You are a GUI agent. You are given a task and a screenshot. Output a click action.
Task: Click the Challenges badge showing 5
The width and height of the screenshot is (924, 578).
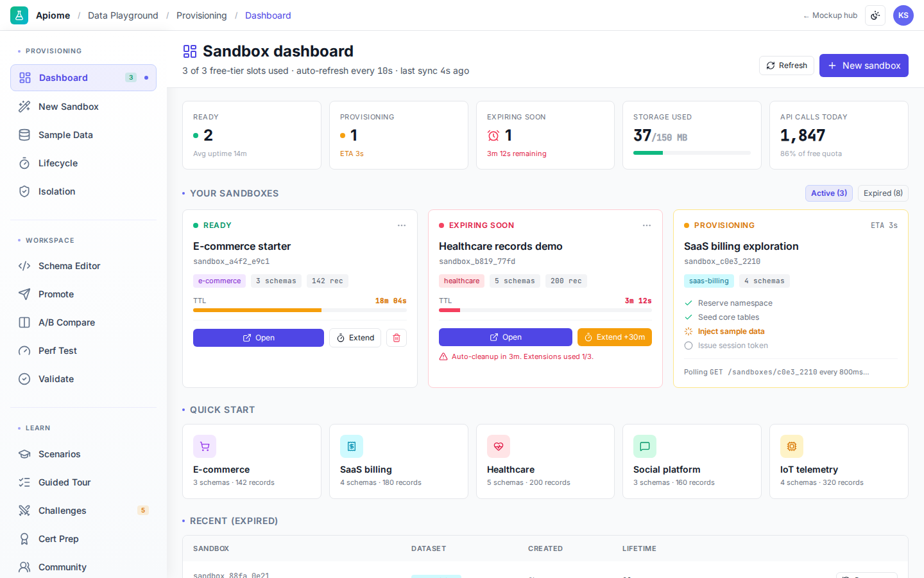pos(143,511)
